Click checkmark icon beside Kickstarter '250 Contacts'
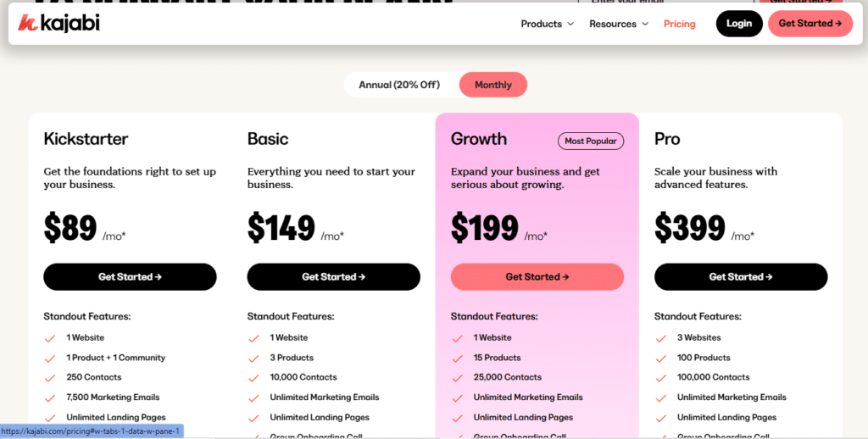Viewport: 868px width, 439px height. coord(50,378)
